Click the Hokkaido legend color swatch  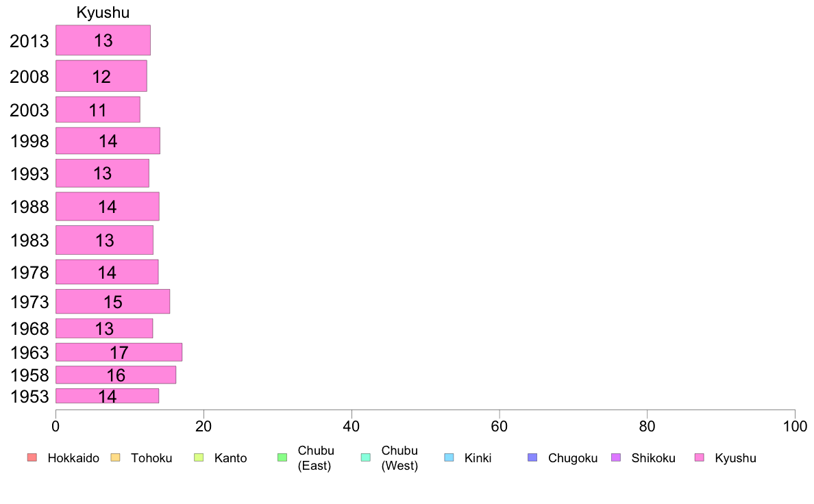coord(32,457)
